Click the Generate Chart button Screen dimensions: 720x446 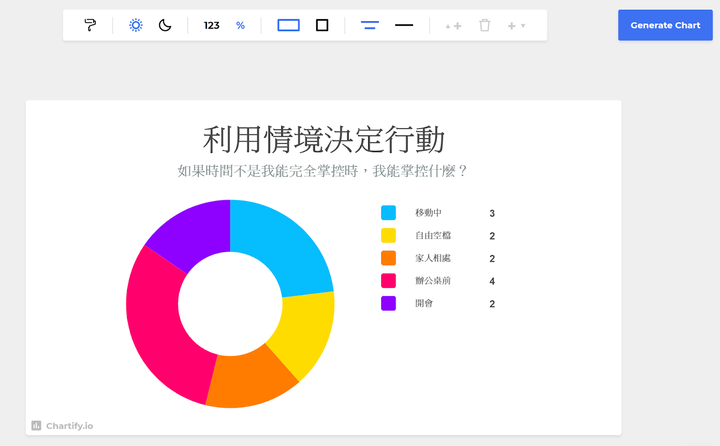(x=665, y=25)
